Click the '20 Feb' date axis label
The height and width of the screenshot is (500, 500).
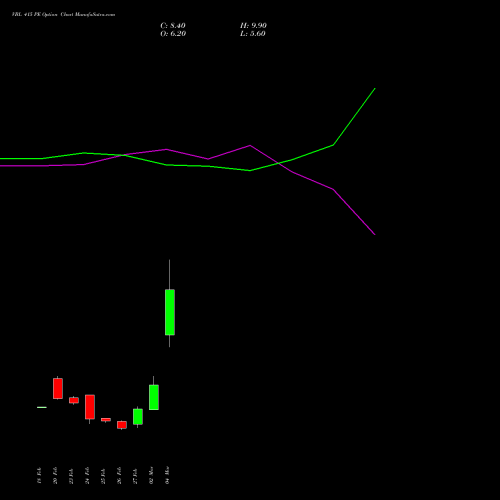pos(55,475)
